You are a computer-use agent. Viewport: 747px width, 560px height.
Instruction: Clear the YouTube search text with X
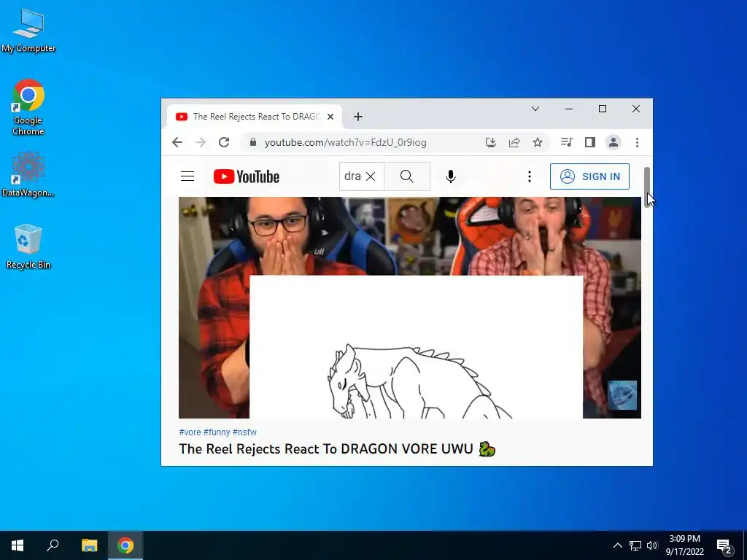[x=371, y=176]
